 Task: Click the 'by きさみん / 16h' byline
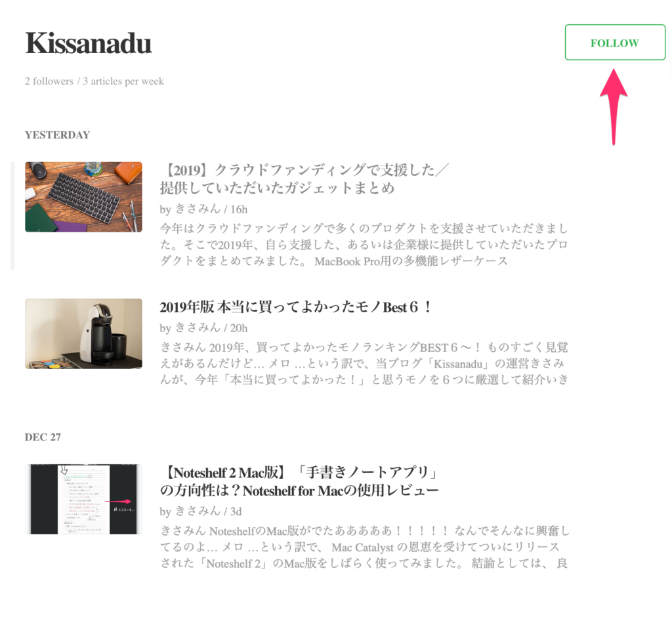coord(203,209)
